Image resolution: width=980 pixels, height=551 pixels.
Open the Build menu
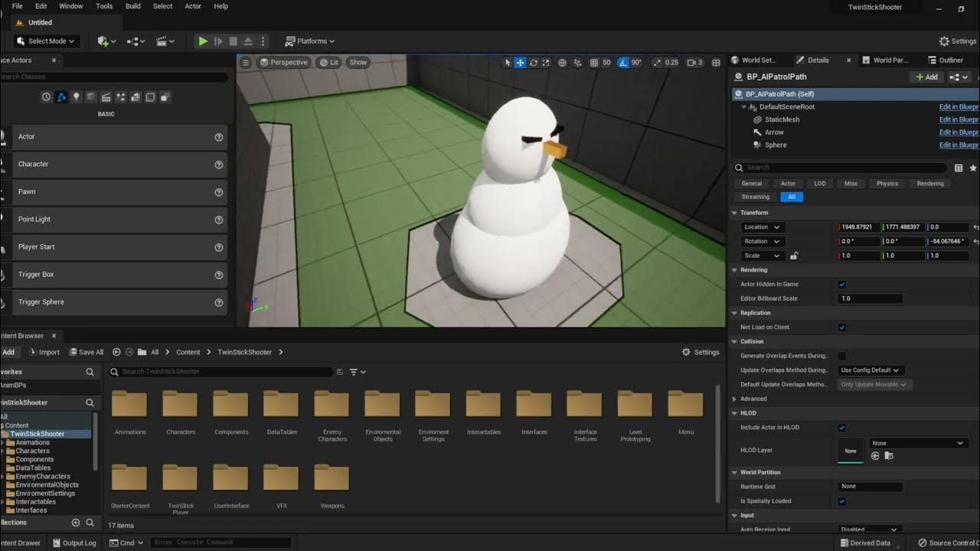132,6
